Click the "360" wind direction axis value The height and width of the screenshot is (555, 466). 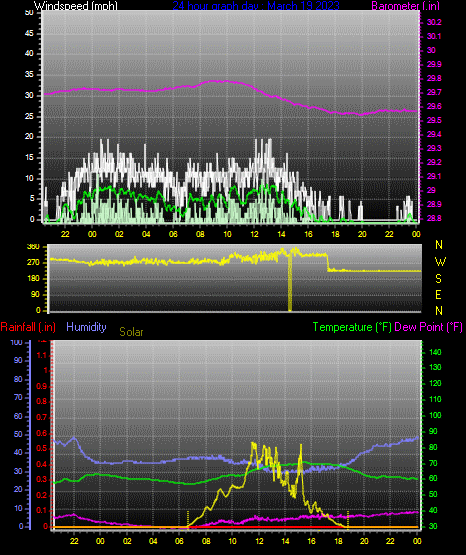[33, 247]
